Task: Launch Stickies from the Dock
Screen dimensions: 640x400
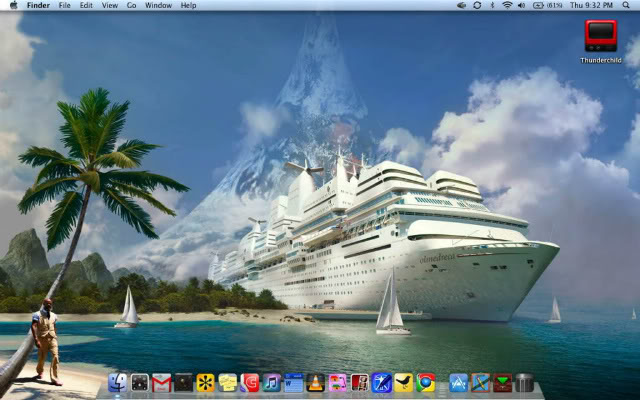Action: pyautogui.click(x=227, y=383)
